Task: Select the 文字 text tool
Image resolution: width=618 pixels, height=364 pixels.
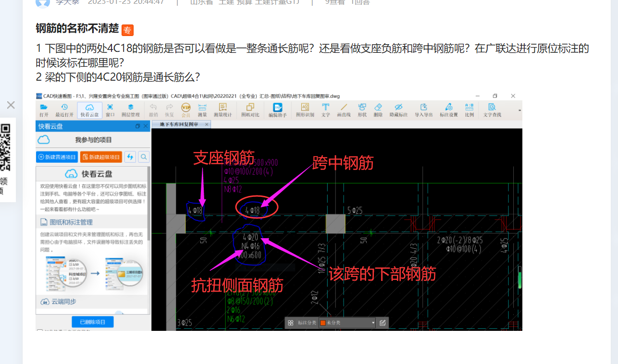Action: 326,110
